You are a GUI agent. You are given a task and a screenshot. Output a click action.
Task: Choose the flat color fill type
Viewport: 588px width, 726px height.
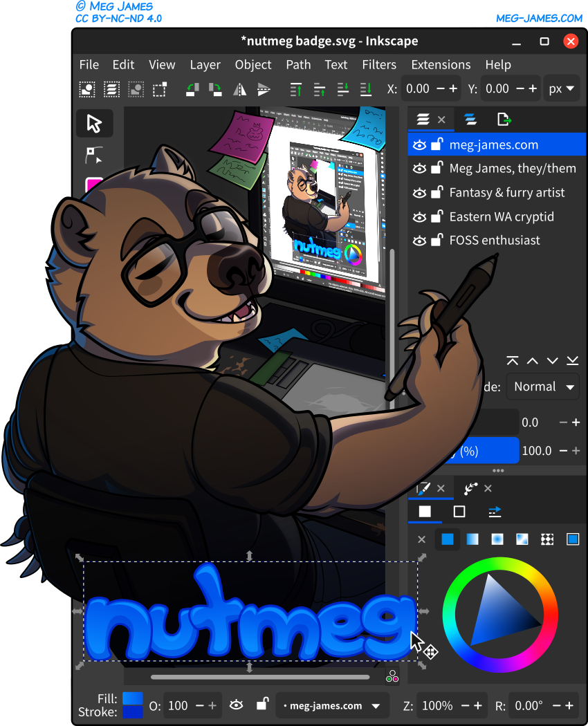click(x=447, y=539)
